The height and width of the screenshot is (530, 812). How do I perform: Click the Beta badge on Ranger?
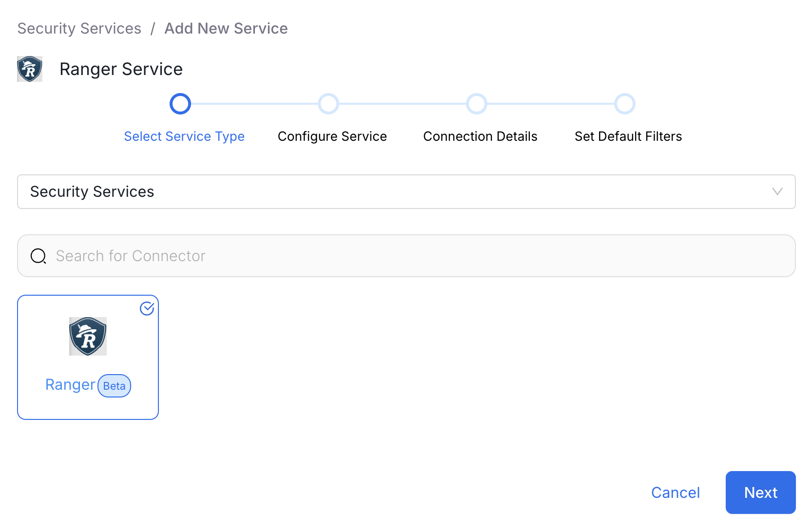click(114, 385)
